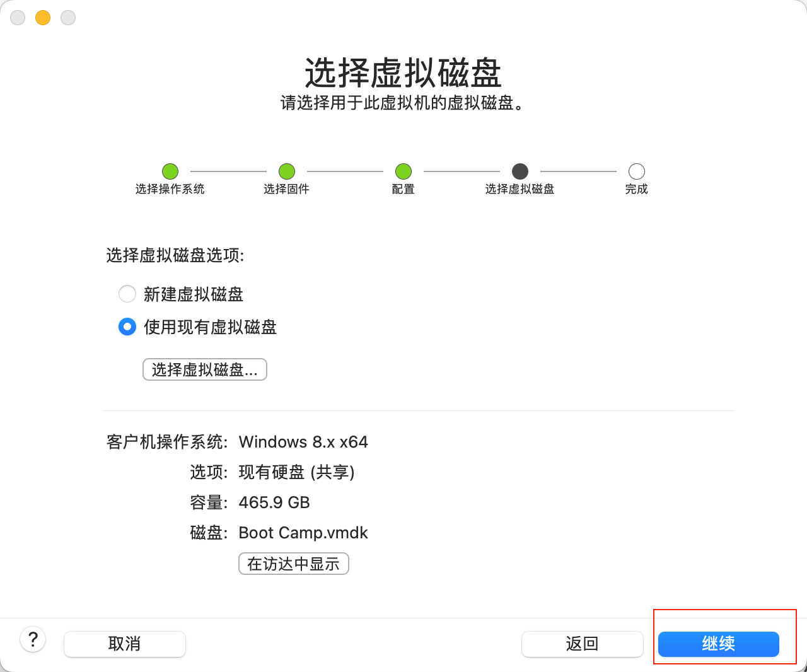The height and width of the screenshot is (672, 807).
Task: Click the 选择操作系统 step indicator circle
Action: coord(170,171)
